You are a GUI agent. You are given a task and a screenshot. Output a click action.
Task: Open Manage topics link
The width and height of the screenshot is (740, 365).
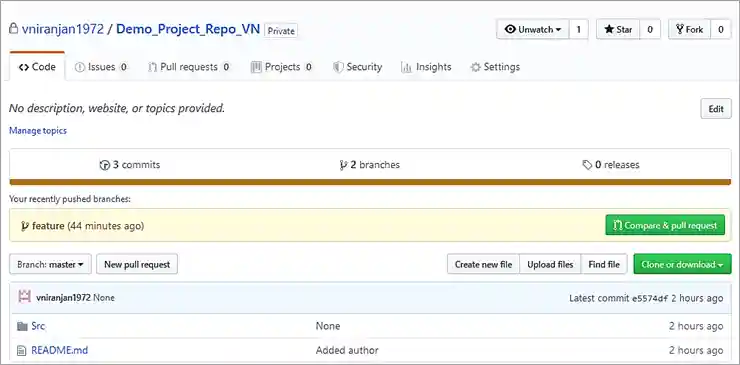point(38,131)
